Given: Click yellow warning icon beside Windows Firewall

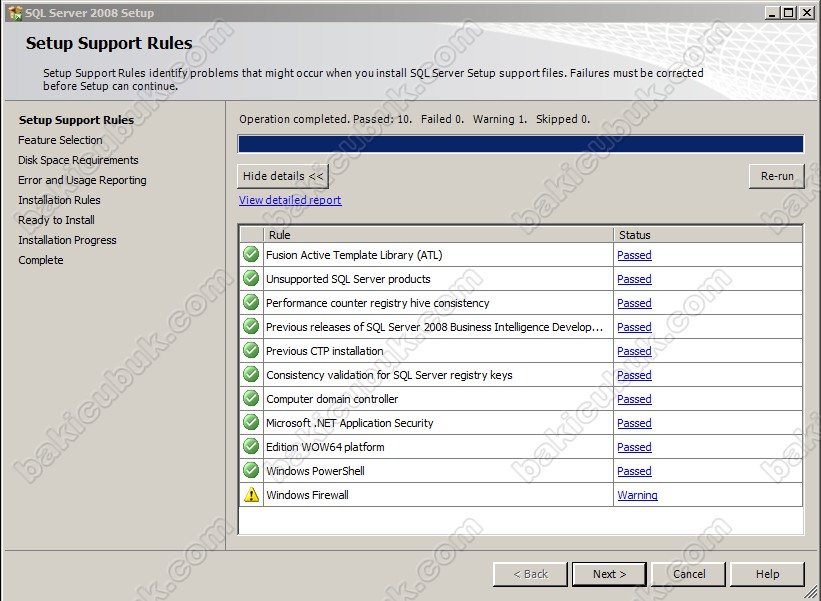Looking at the screenshot, I should (251, 495).
